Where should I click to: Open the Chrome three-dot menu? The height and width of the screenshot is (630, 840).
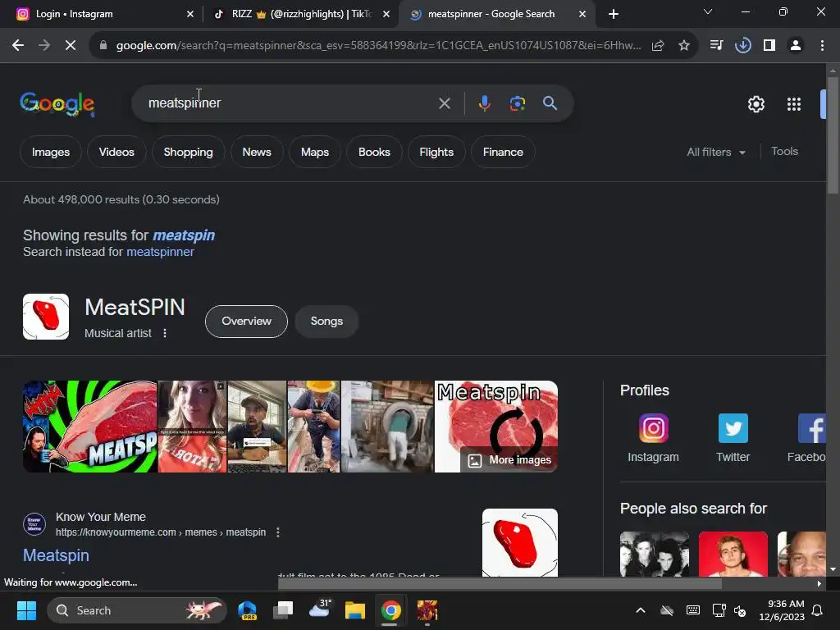[x=822, y=46]
